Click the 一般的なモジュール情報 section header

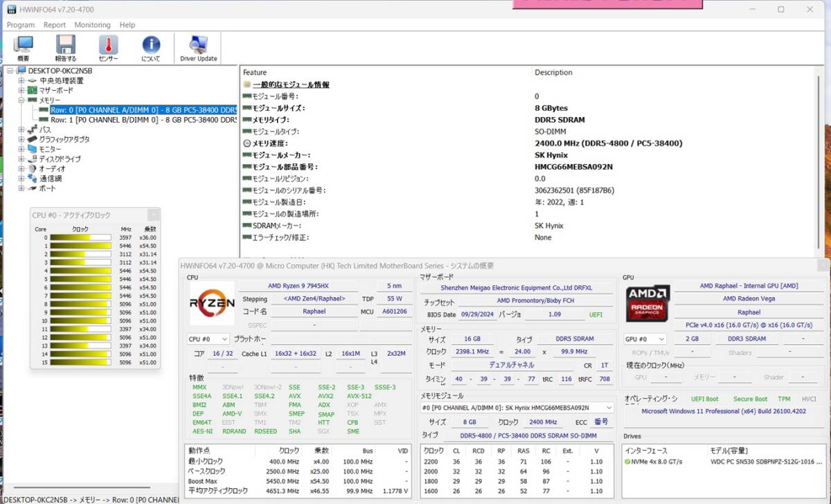(x=291, y=84)
